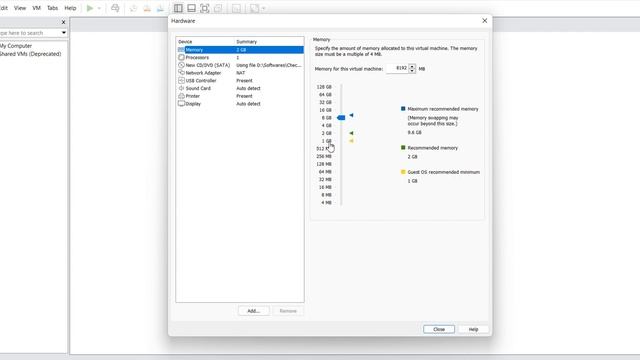Image resolution: width=640 pixels, height=360 pixels.
Task: Close the Hardware dialog with the X
Action: pos(484,20)
